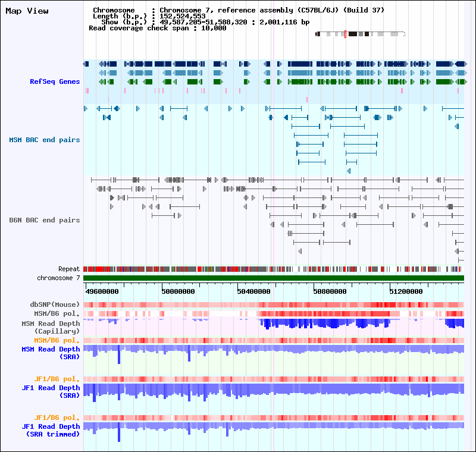Screen dimensions: 476x452
Task: Click the 49600000 ruler position
Action: [x=102, y=291]
